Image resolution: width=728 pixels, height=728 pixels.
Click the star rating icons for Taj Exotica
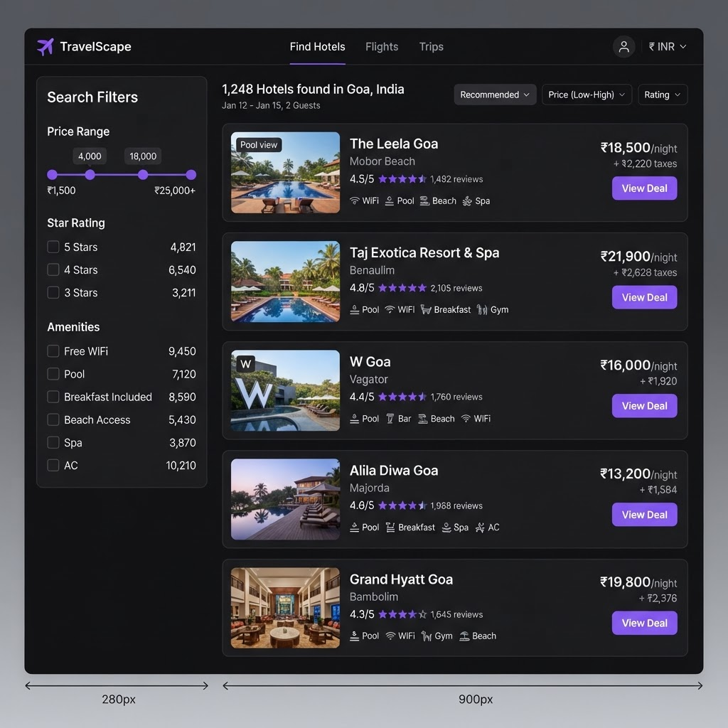pyautogui.click(x=402, y=288)
